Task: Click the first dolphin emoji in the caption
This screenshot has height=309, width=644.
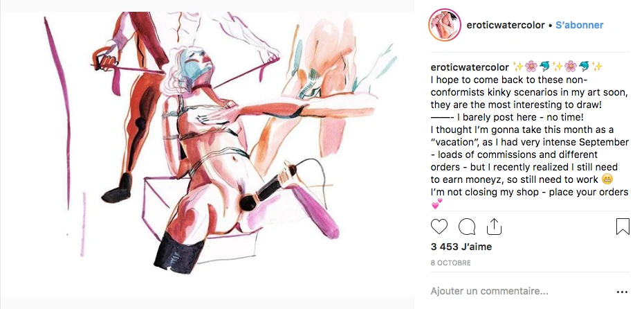Action: (x=544, y=67)
